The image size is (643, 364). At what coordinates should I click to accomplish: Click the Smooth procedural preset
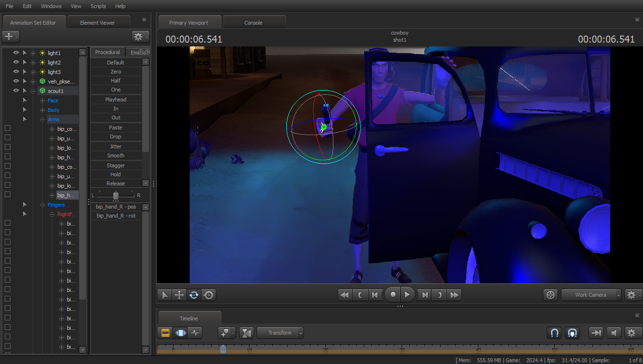point(116,155)
